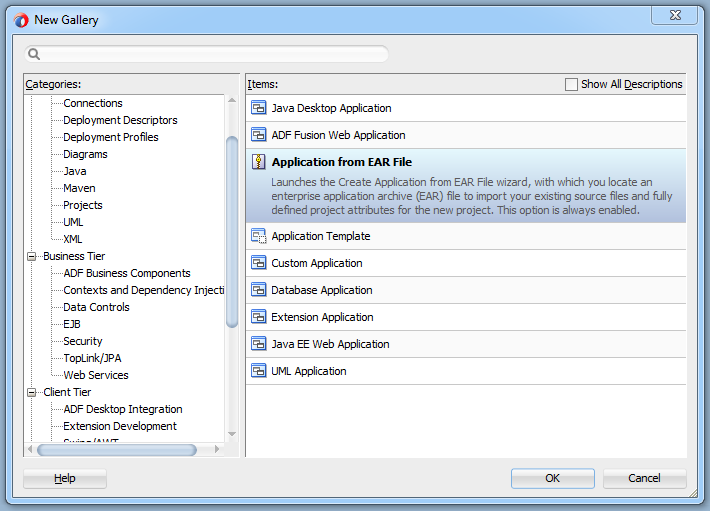The width and height of the screenshot is (710, 511).
Task: Click the Java EE Web Application icon
Action: tap(259, 344)
